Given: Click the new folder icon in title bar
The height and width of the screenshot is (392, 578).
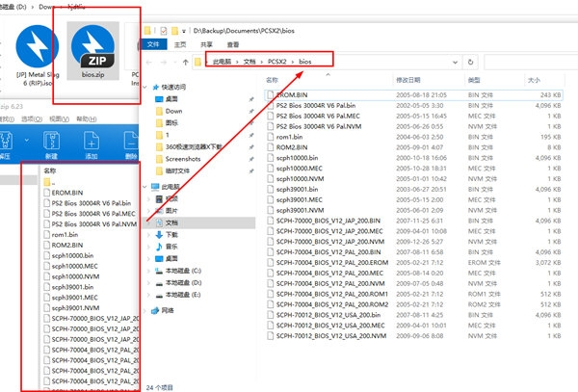Looking at the screenshot, I should pos(174,31).
